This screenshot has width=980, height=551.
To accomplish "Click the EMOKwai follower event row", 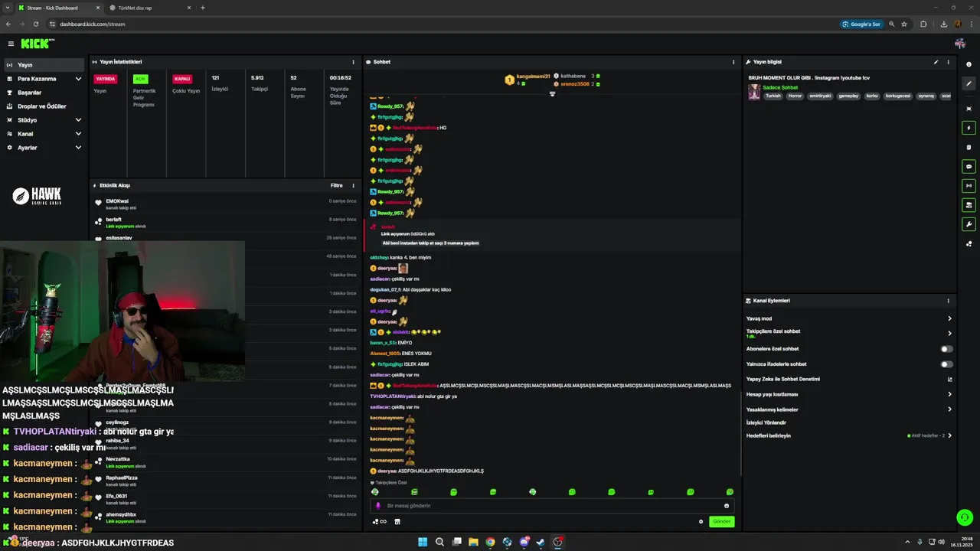I will pos(225,204).
